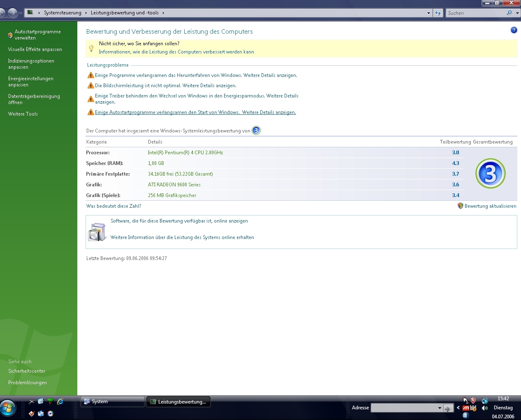
Task: Click the red security shield tray icon
Action: pos(473,400)
